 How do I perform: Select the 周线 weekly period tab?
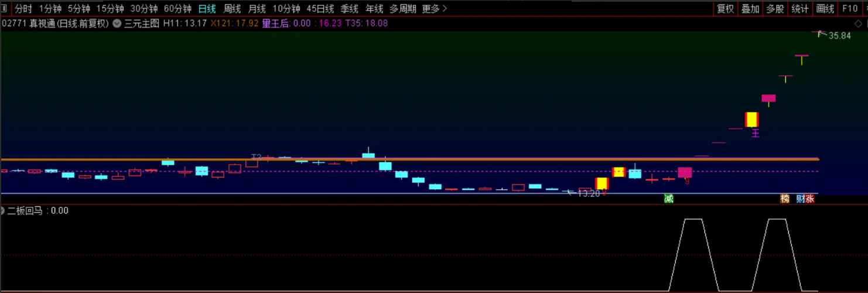tap(233, 9)
